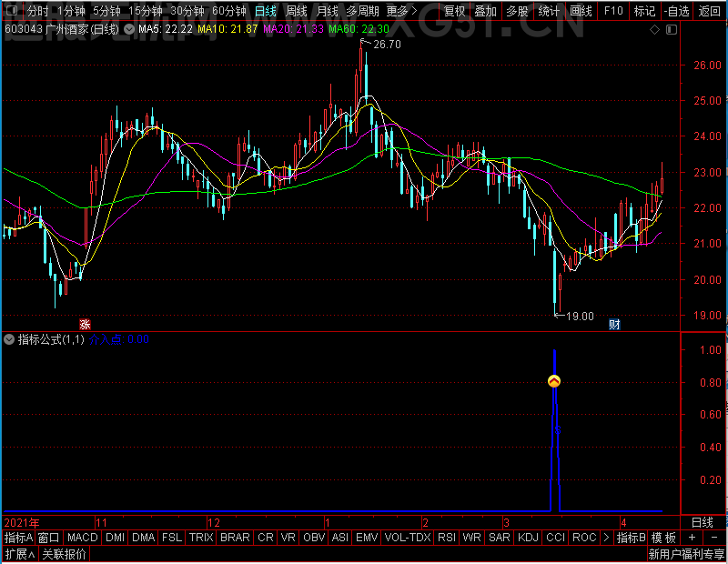
Task: Click the diamond icon at chart top-right
Action: click(654, 30)
